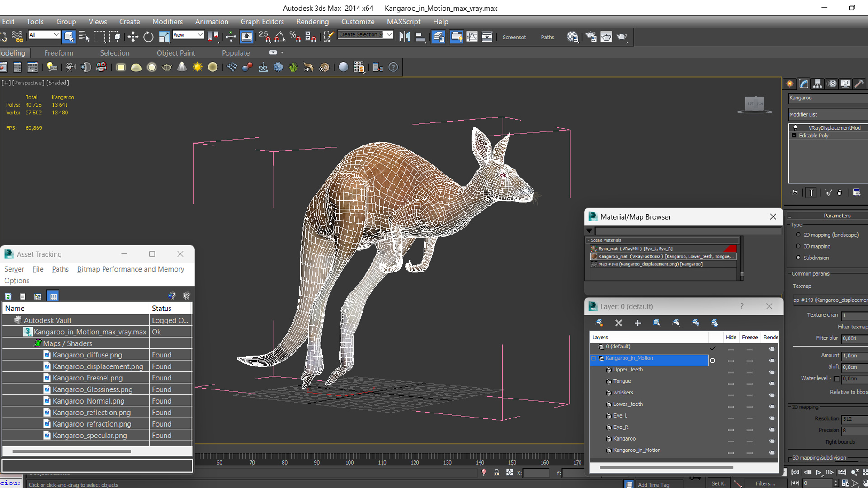This screenshot has width=868, height=488.
Task: Open the Graph Editors menu
Action: click(262, 22)
